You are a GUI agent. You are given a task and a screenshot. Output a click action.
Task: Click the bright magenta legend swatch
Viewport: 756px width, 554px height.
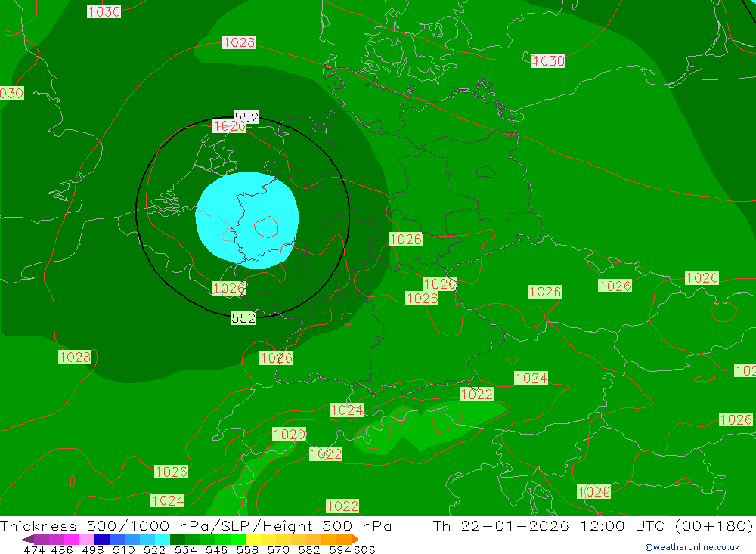pyautogui.click(x=72, y=539)
